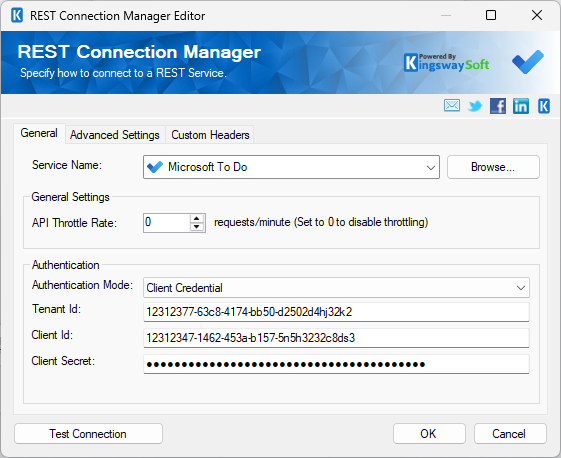Click Browse to pick a service
Image resolution: width=561 pixels, height=458 pixels.
[x=493, y=167]
